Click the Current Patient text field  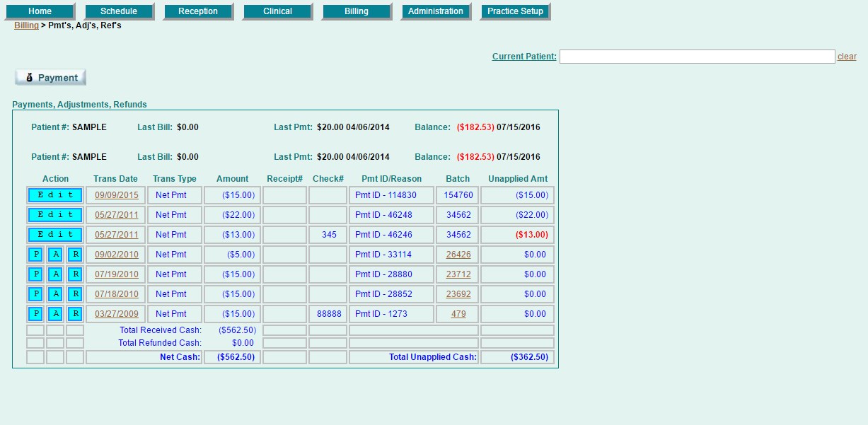pos(697,57)
